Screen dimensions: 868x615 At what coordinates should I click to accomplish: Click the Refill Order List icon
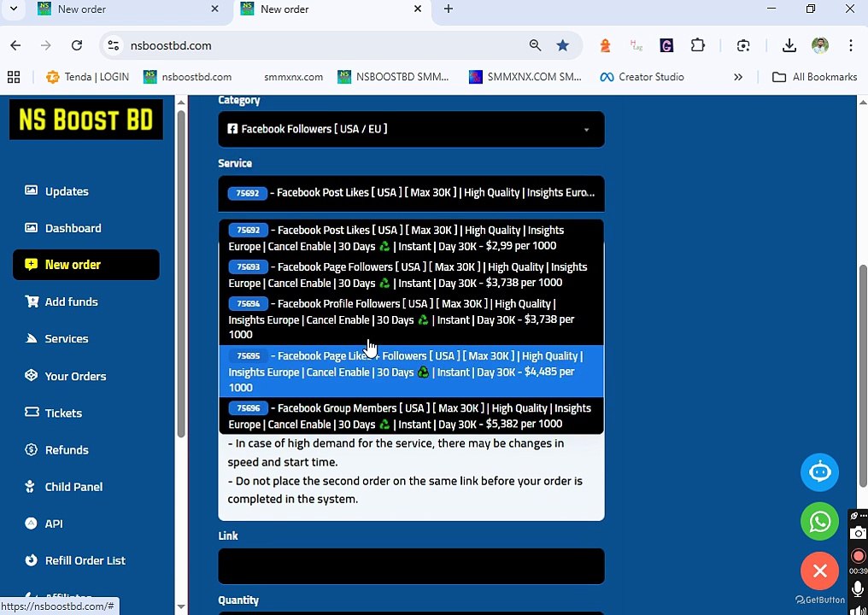31,560
